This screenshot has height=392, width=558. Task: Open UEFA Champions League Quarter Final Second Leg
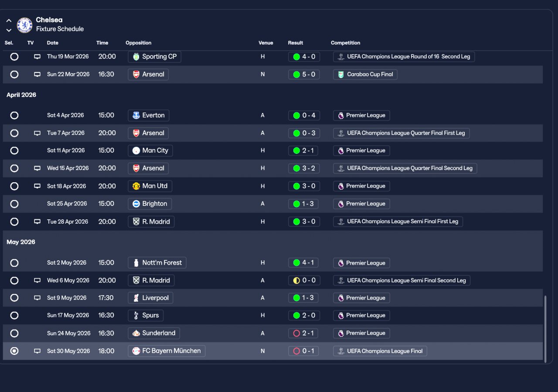pyautogui.click(x=405, y=168)
